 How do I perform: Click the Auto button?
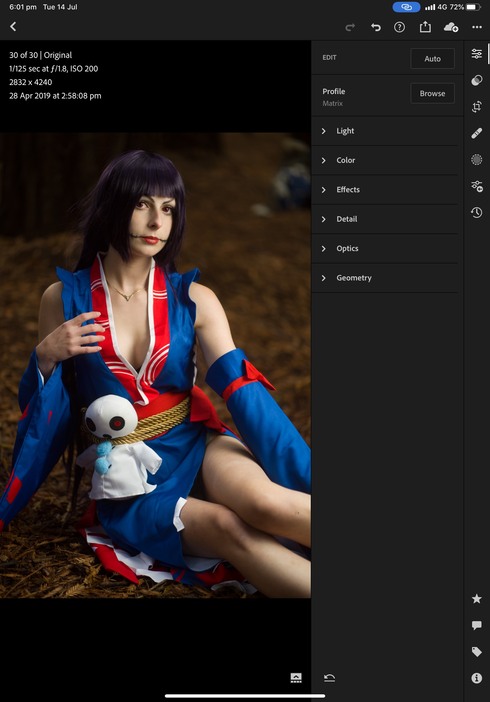[x=432, y=59]
